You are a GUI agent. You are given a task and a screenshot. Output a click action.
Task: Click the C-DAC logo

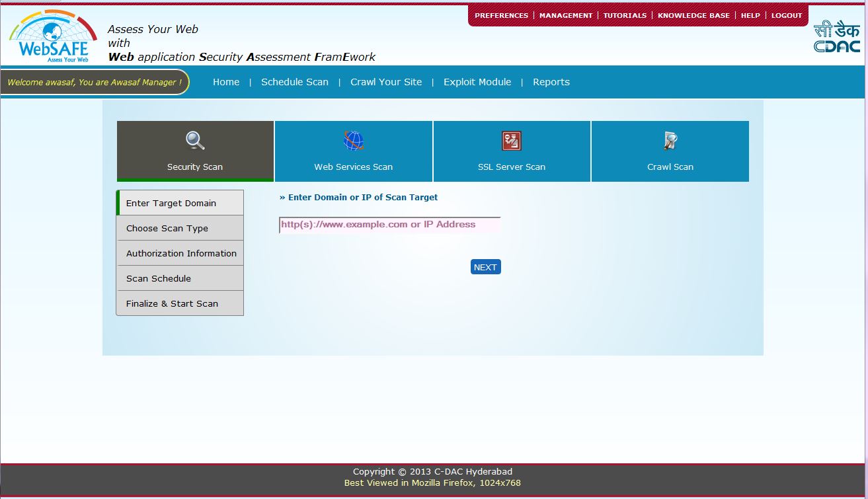[836, 38]
